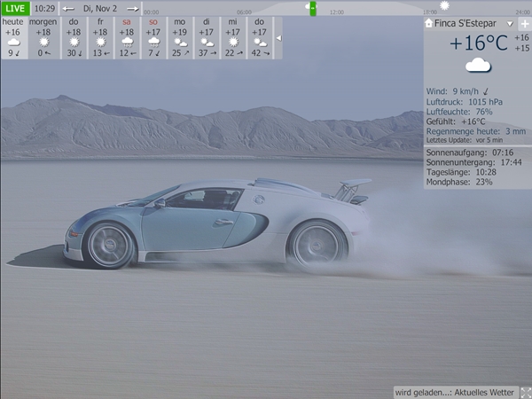Select the 'mo' +19 forecast day

[180, 37]
